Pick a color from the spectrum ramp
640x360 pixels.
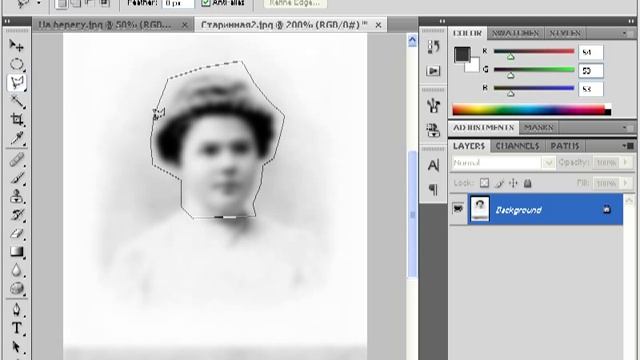[531, 110]
